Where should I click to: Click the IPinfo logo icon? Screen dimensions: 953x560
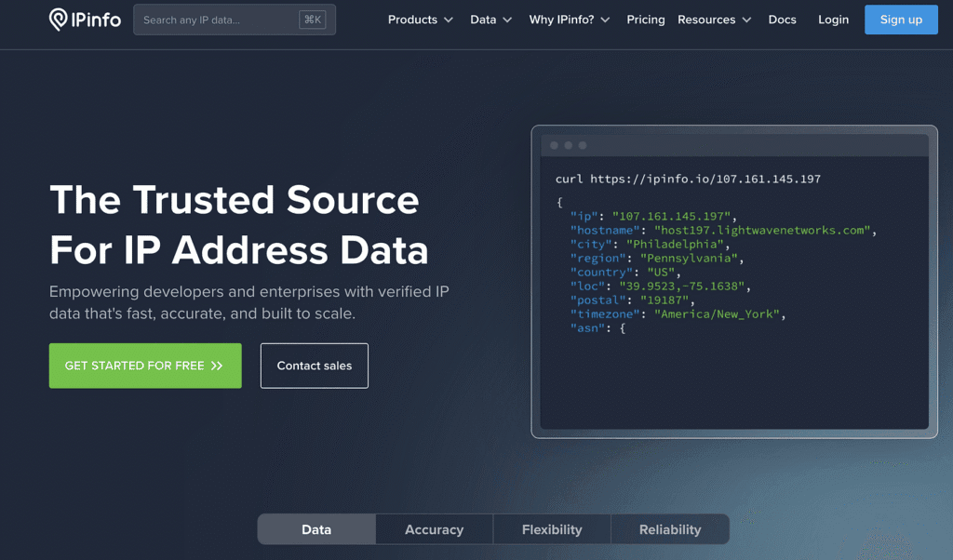coord(59,20)
